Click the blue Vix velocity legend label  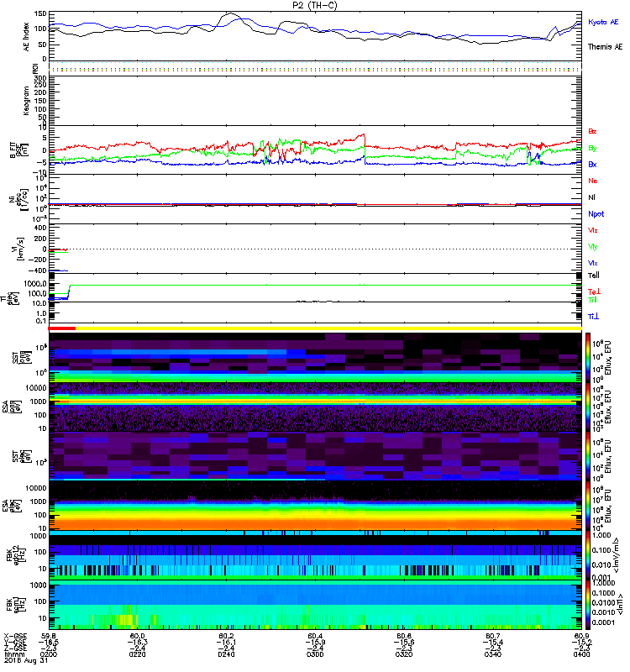click(x=593, y=263)
